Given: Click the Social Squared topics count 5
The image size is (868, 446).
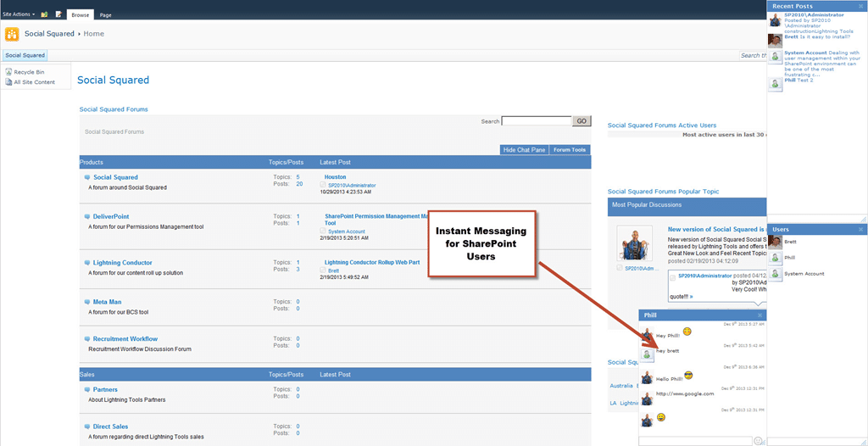Looking at the screenshot, I should point(298,177).
